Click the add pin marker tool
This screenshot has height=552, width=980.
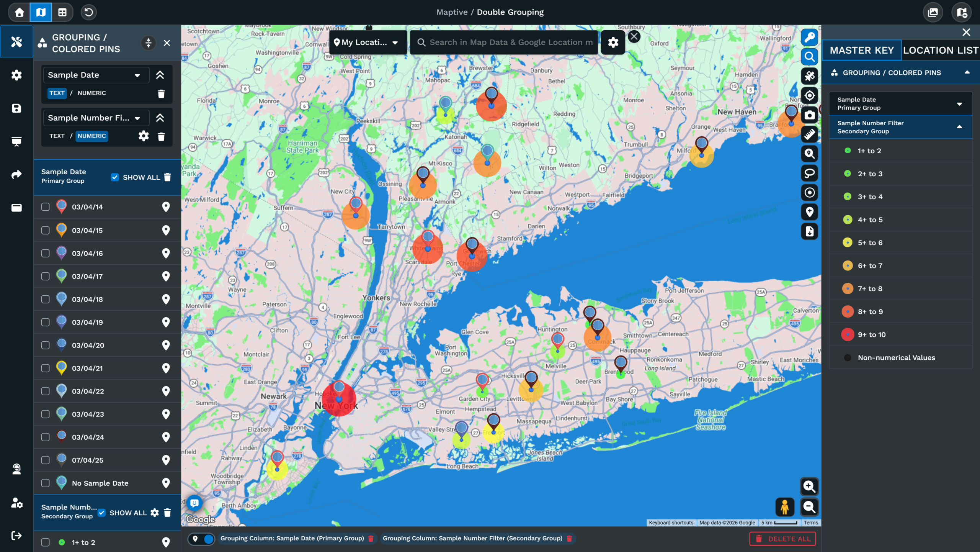(x=809, y=212)
